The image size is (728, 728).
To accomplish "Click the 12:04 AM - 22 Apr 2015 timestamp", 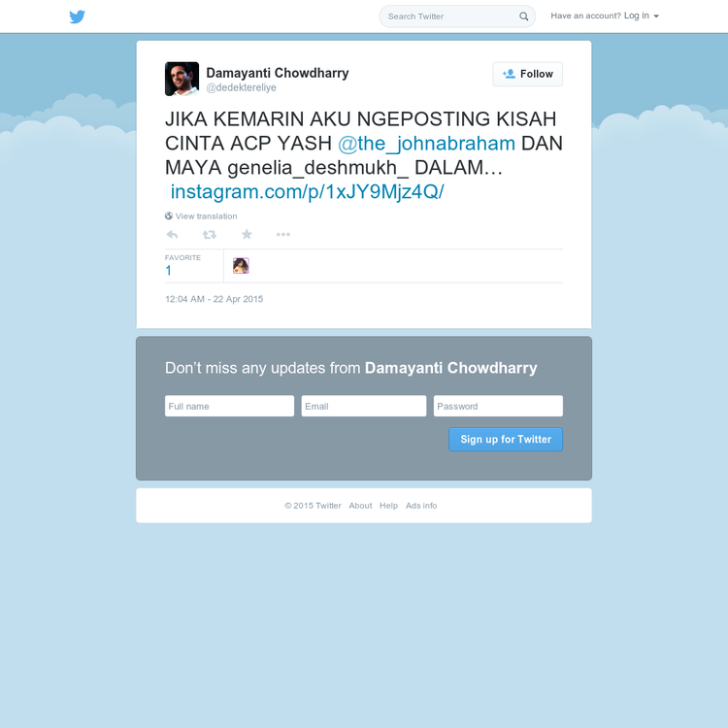I will tap(215, 299).
